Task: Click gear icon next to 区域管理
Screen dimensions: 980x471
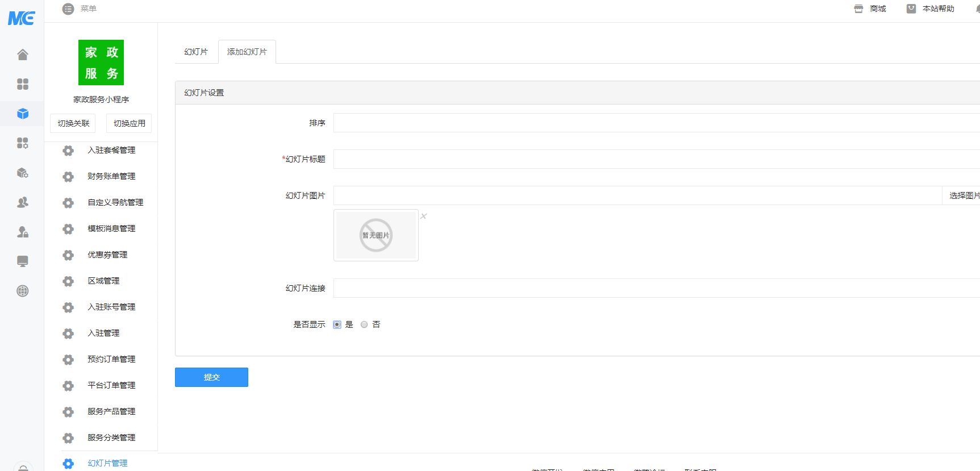Action: 68,281
